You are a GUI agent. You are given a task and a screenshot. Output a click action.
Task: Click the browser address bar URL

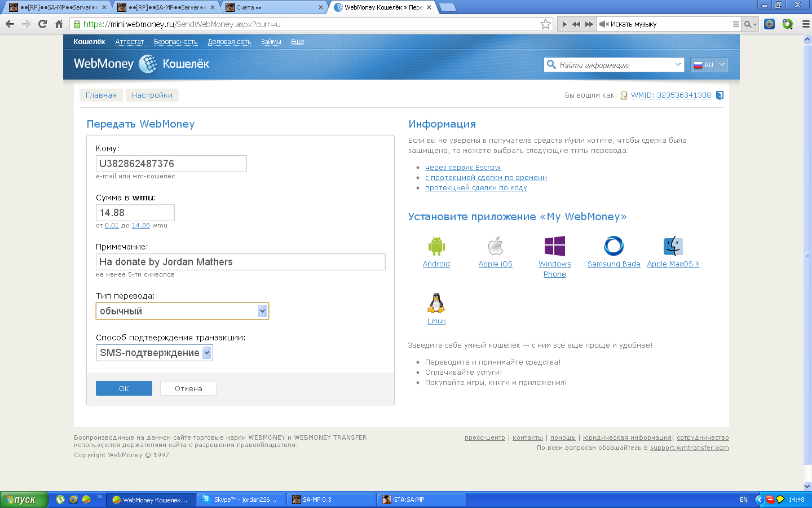pyautogui.click(x=182, y=24)
